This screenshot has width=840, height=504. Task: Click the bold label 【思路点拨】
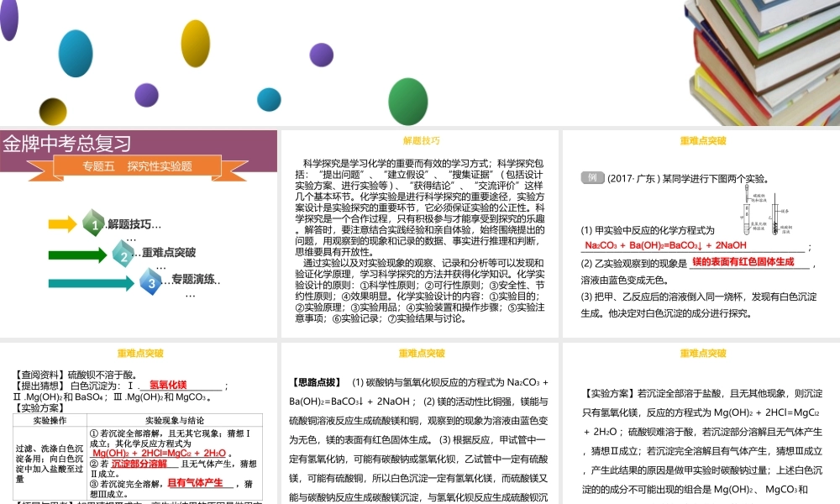317,382
